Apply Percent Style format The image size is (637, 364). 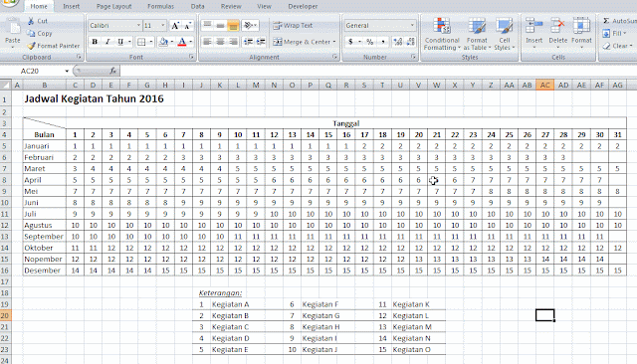[x=369, y=42]
